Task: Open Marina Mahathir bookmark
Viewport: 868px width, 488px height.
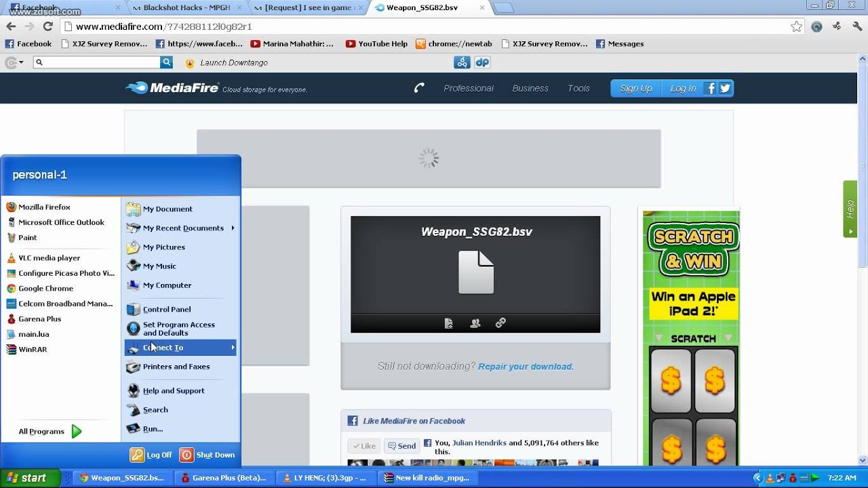Action: point(292,43)
